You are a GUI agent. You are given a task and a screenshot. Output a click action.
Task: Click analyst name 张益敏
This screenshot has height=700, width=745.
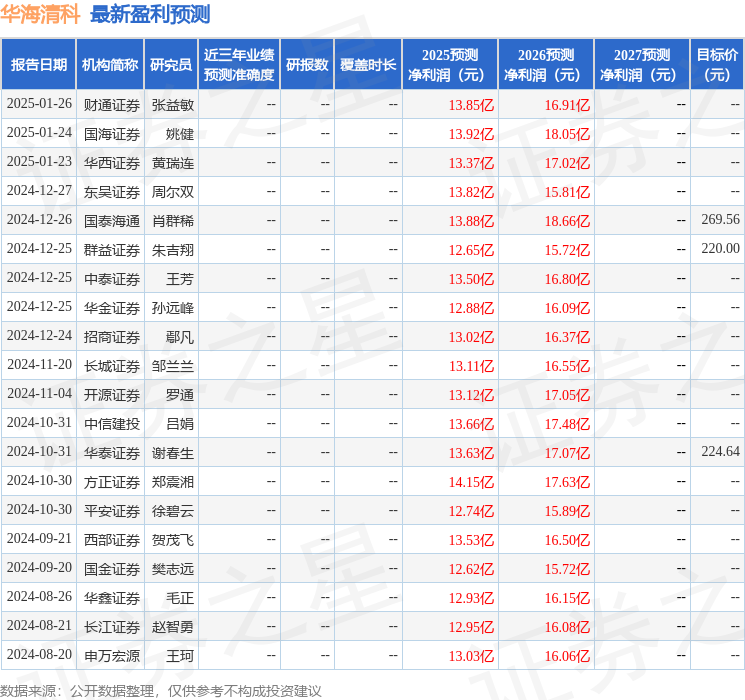click(x=173, y=105)
